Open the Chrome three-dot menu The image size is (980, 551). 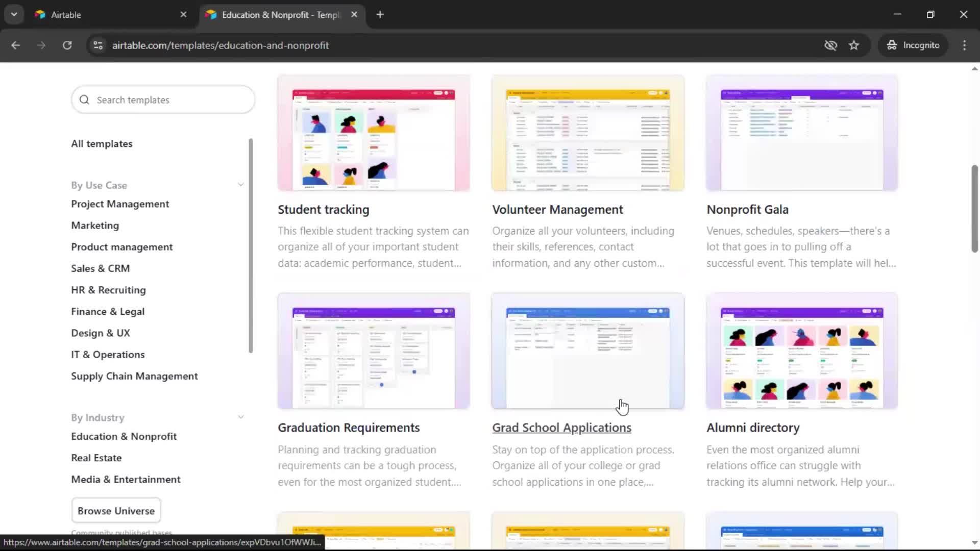pos(964,45)
